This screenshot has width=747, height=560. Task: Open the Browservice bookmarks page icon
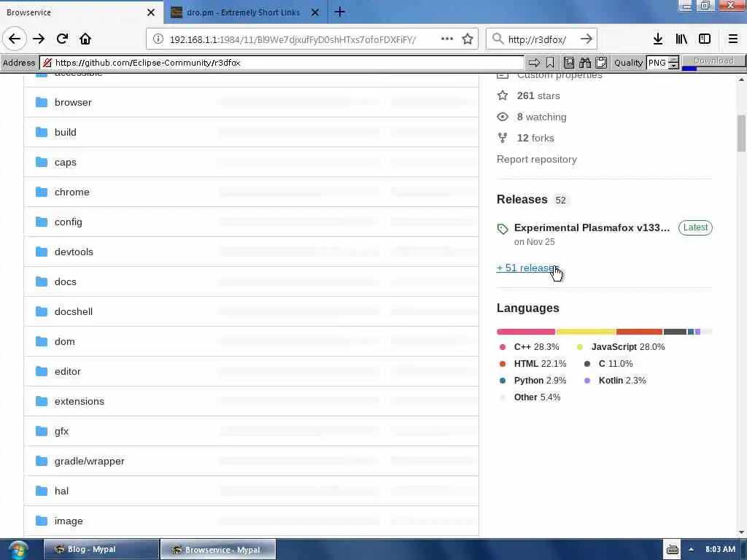569,63
